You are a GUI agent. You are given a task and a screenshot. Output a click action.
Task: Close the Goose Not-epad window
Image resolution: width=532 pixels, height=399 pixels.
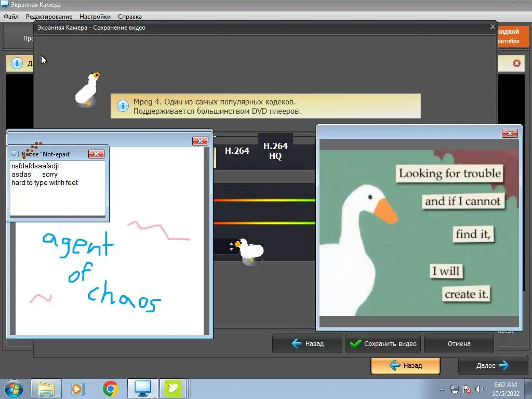pos(96,154)
